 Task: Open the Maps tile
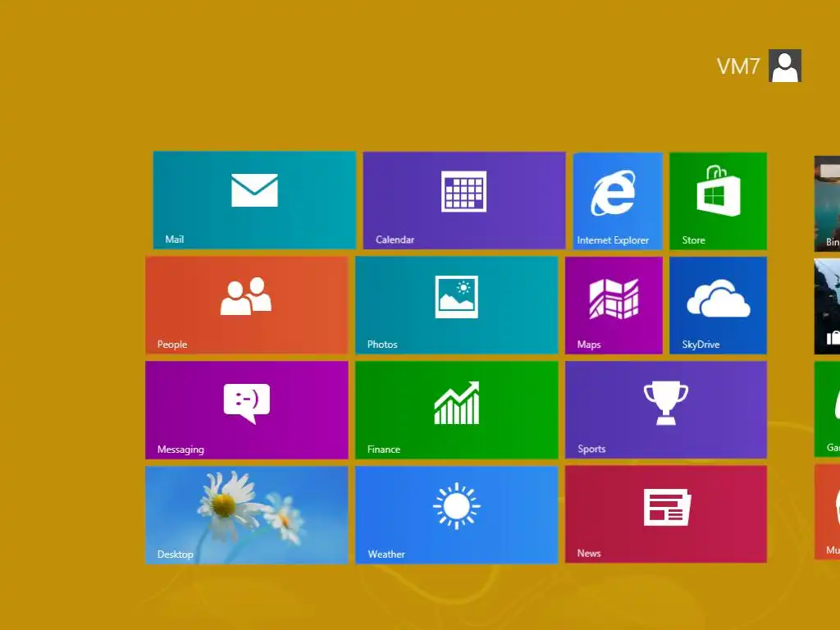(614, 305)
